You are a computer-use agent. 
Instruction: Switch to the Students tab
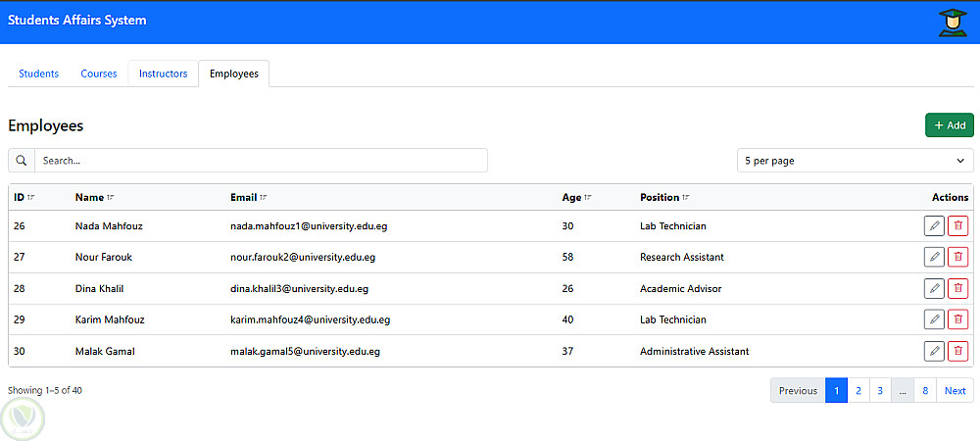click(39, 73)
